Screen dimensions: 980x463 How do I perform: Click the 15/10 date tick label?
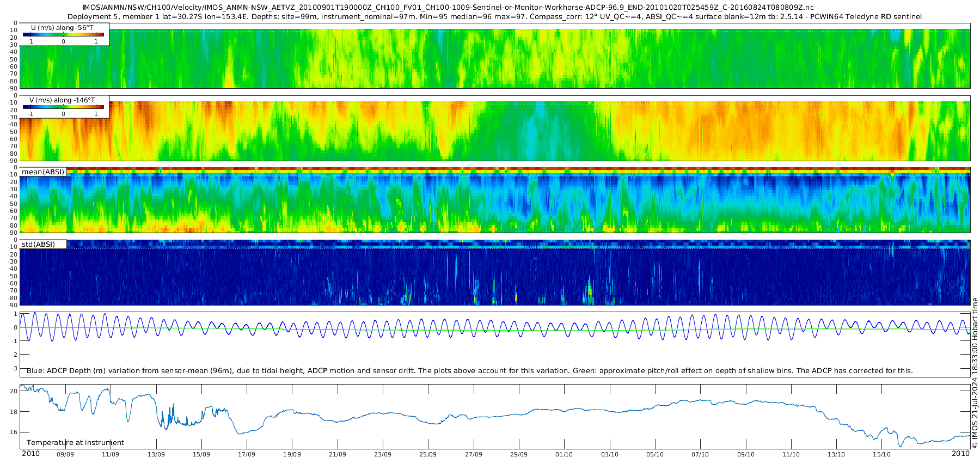click(882, 454)
